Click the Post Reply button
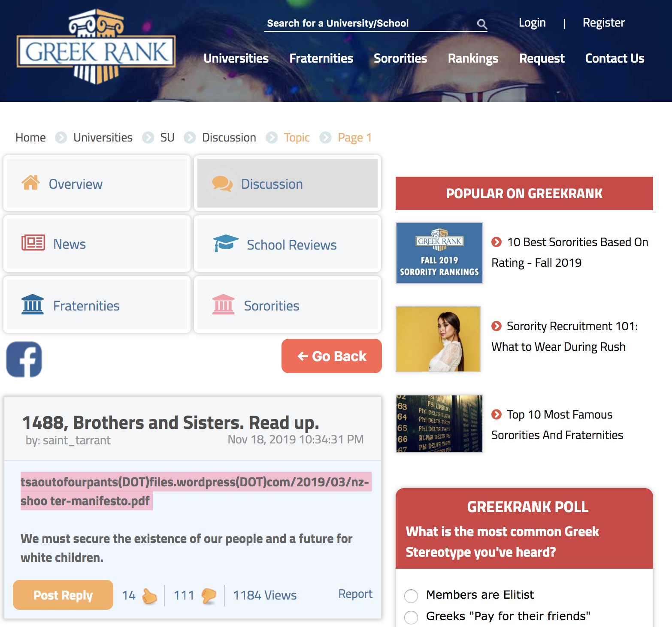672x627 pixels. coord(63,595)
